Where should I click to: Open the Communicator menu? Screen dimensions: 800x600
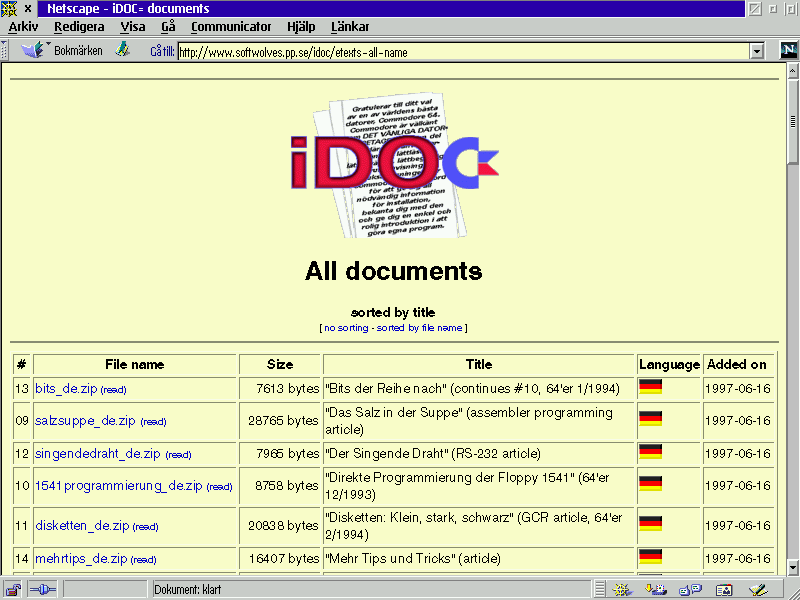pyautogui.click(x=230, y=27)
